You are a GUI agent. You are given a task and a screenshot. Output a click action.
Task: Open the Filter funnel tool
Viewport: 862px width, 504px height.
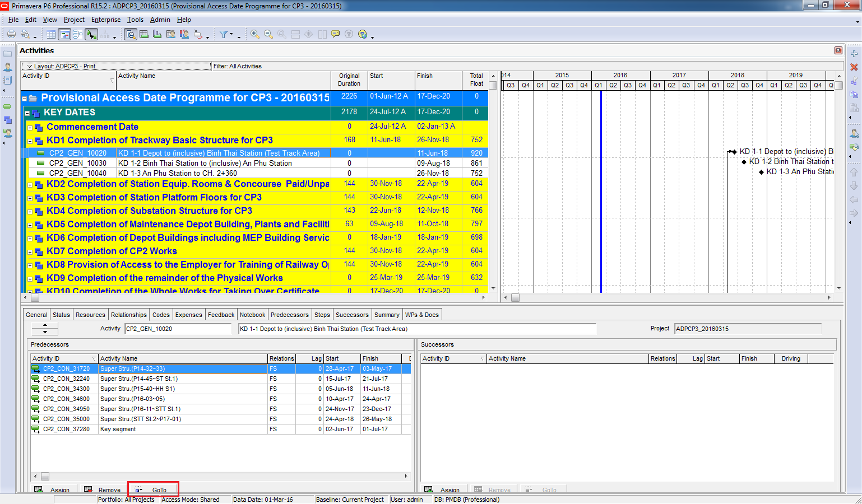point(224,34)
